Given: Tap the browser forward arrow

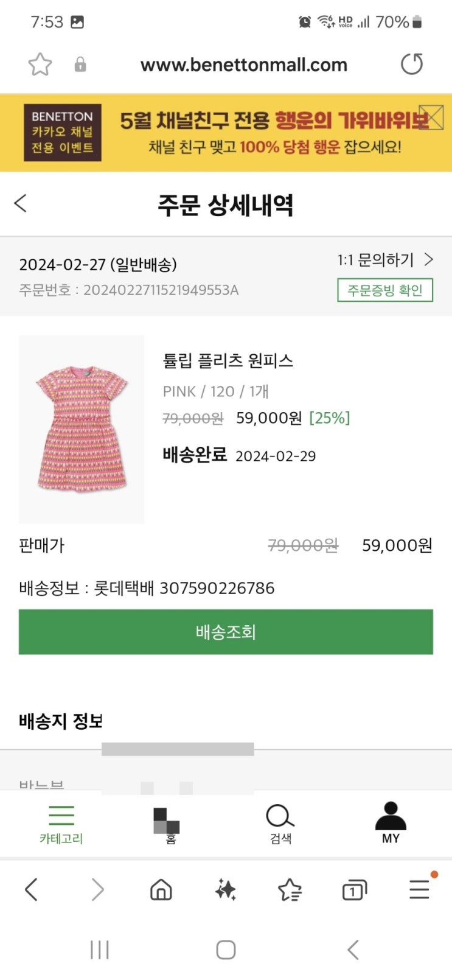Looking at the screenshot, I should (x=97, y=890).
